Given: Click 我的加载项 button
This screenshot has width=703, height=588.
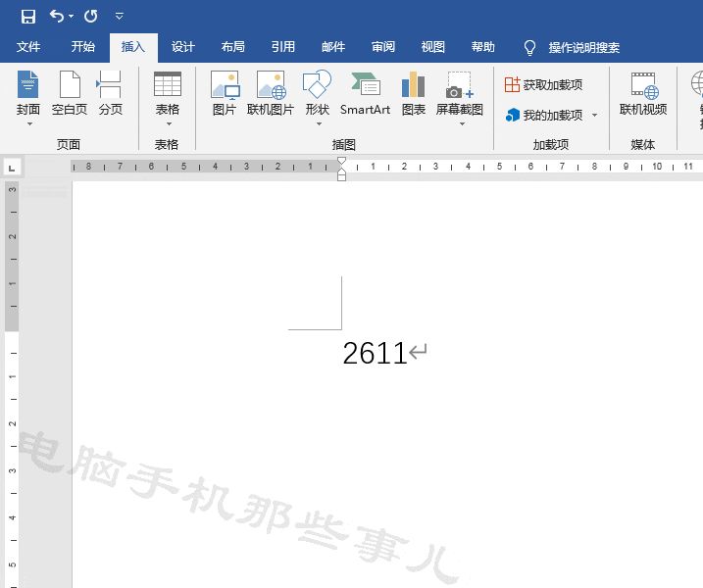Looking at the screenshot, I should (545, 116).
